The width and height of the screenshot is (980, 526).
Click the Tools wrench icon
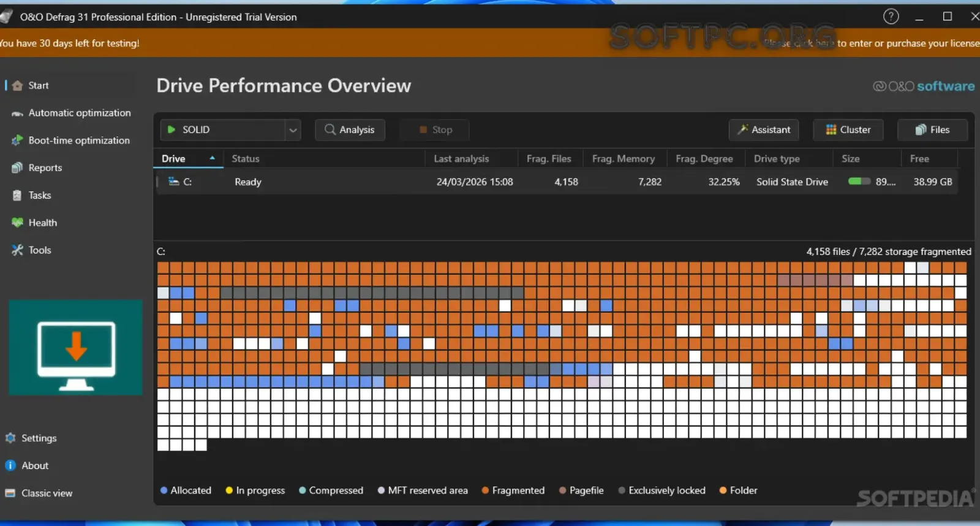[x=17, y=250]
